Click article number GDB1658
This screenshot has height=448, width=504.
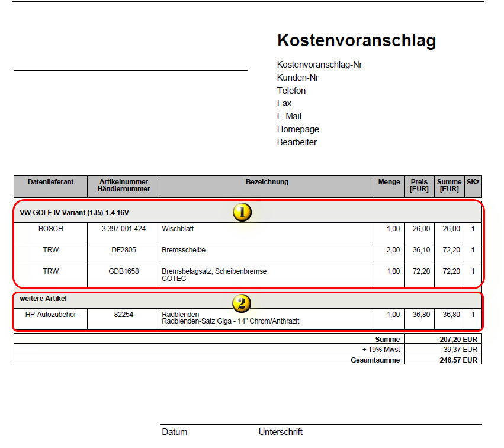coord(124,271)
